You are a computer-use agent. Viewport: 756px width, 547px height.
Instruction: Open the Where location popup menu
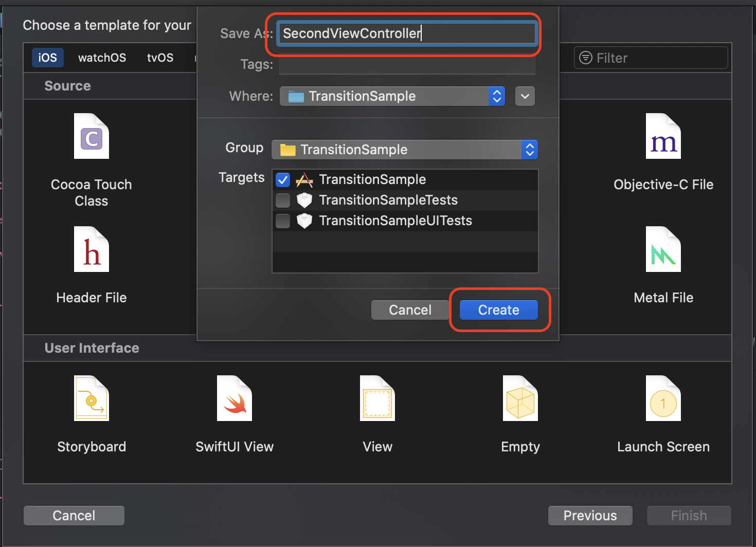(392, 96)
